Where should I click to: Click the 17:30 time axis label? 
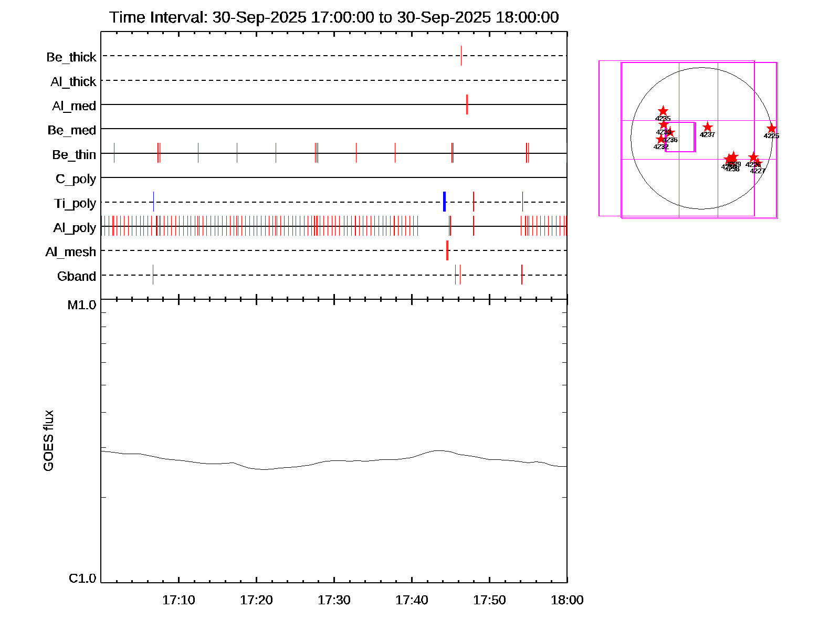(x=334, y=600)
